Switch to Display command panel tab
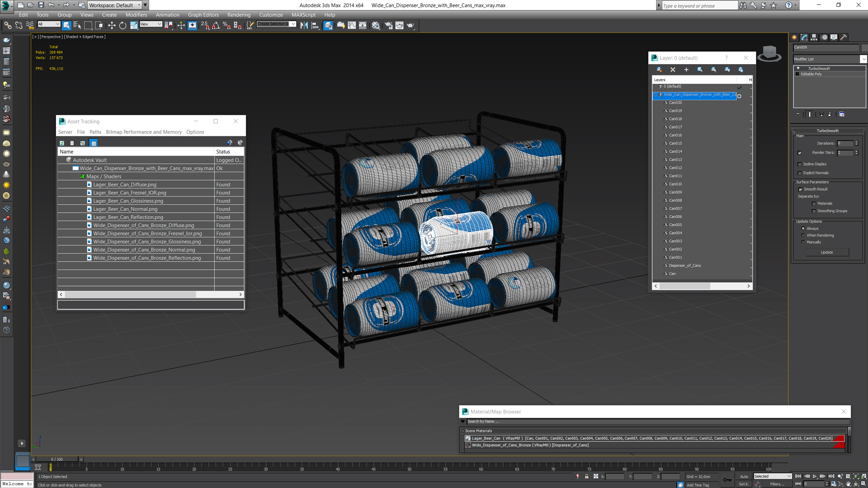Viewport: 868px width, 488px height. point(834,38)
